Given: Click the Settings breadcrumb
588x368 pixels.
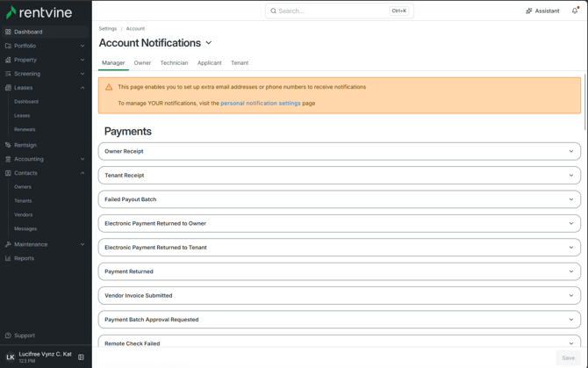Looking at the screenshot, I should [x=108, y=28].
